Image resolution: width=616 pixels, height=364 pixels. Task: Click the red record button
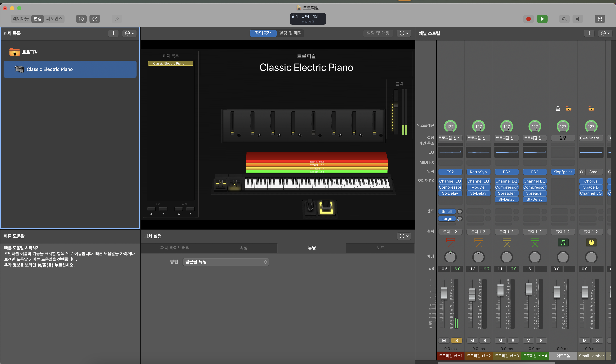point(528,19)
